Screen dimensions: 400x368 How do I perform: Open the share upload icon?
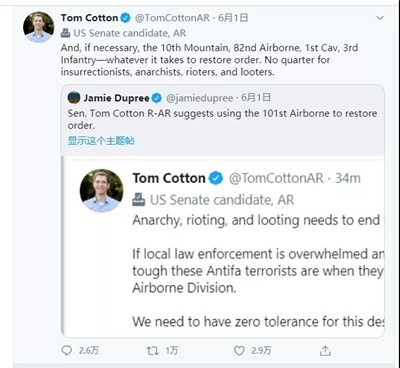[x=325, y=350]
